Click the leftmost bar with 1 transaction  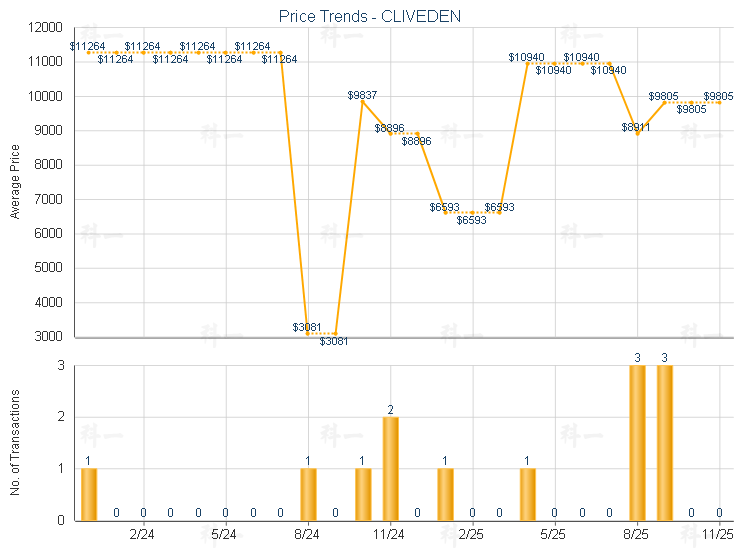[x=89, y=494]
